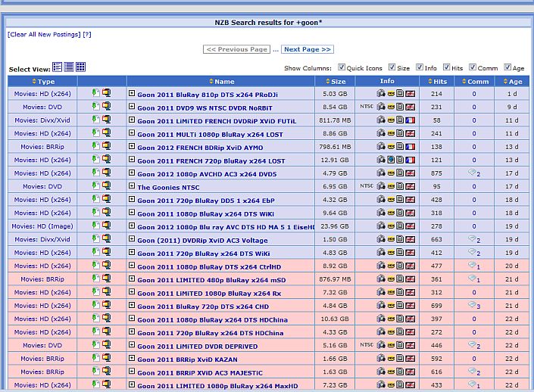Expand details for Goon 2011 BluRay 810p PRoDJi

132,93
